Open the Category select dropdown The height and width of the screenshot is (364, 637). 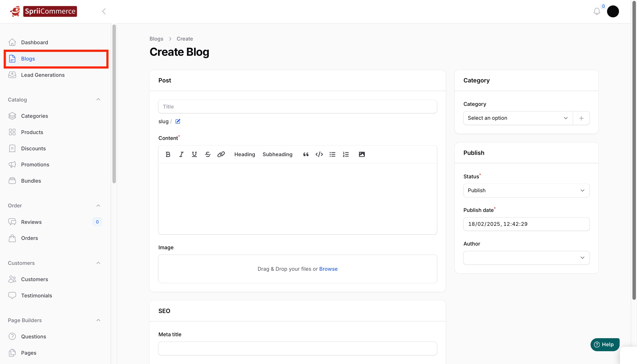(x=518, y=118)
